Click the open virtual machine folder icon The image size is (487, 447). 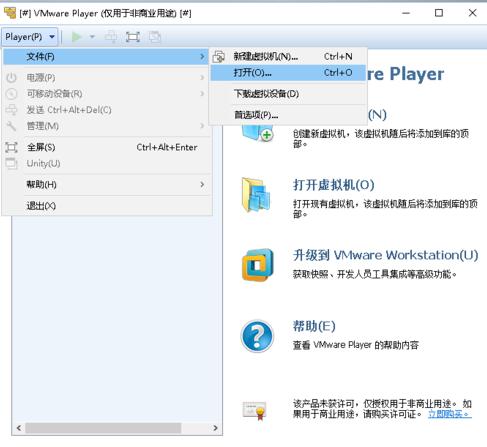click(256, 195)
